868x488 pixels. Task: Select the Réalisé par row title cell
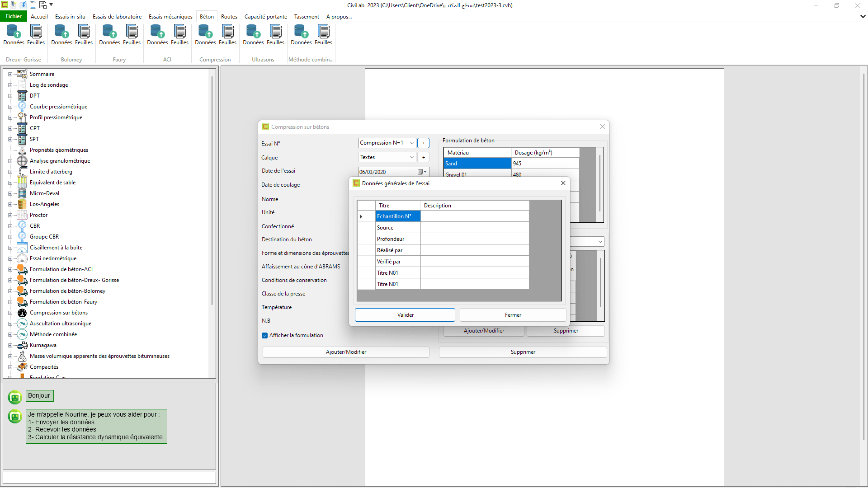[x=398, y=250]
